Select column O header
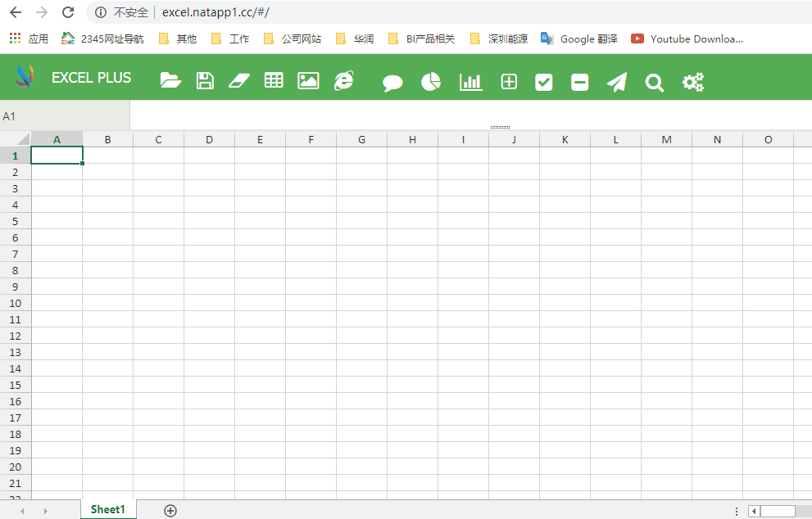 coord(768,139)
